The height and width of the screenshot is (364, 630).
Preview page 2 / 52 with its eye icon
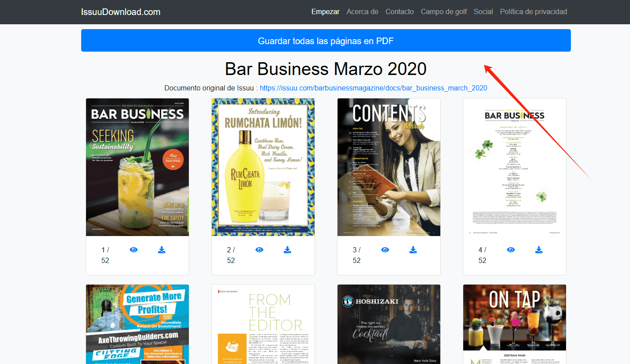[259, 250]
